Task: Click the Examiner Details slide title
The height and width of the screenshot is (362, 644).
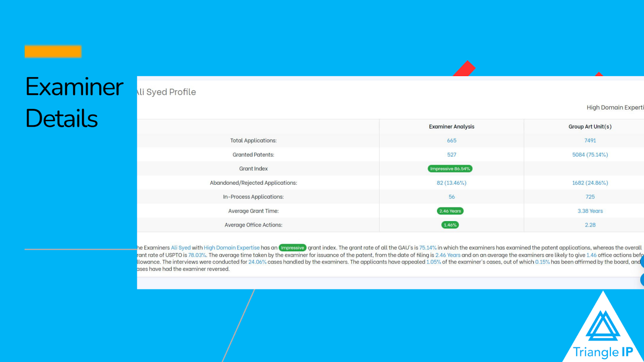Action: [x=74, y=102]
